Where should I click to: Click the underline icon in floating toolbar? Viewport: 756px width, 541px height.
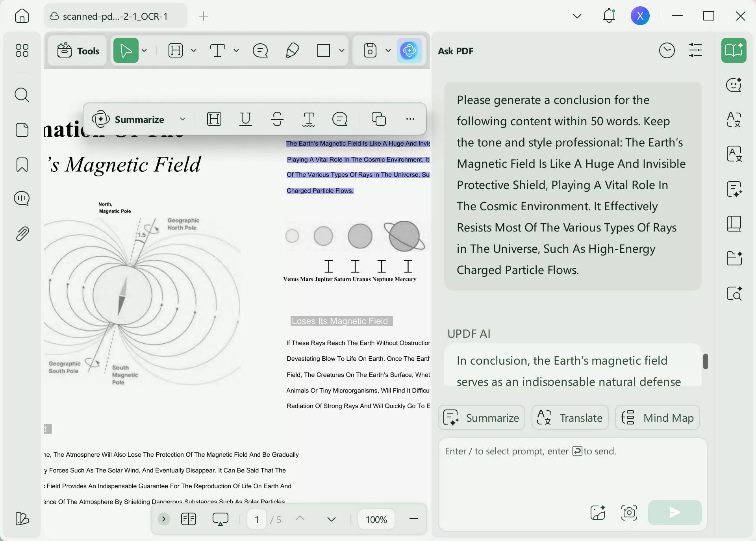[246, 119]
